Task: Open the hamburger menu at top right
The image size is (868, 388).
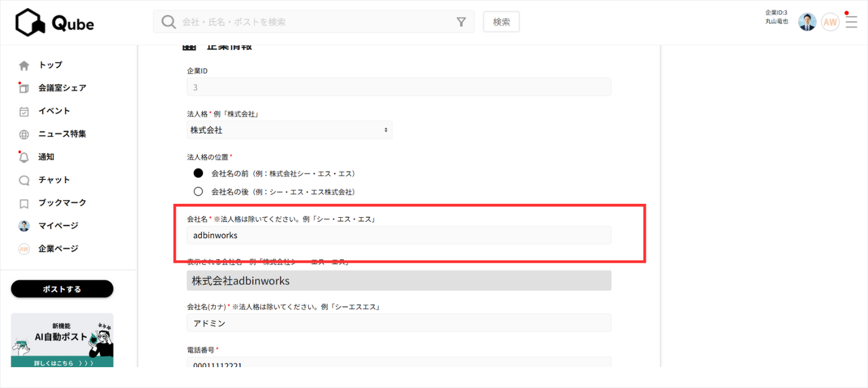Action: [851, 21]
